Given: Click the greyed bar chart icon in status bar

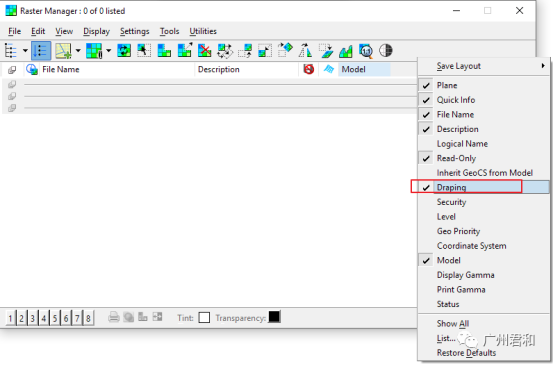Looking at the screenshot, I should click(x=143, y=317).
